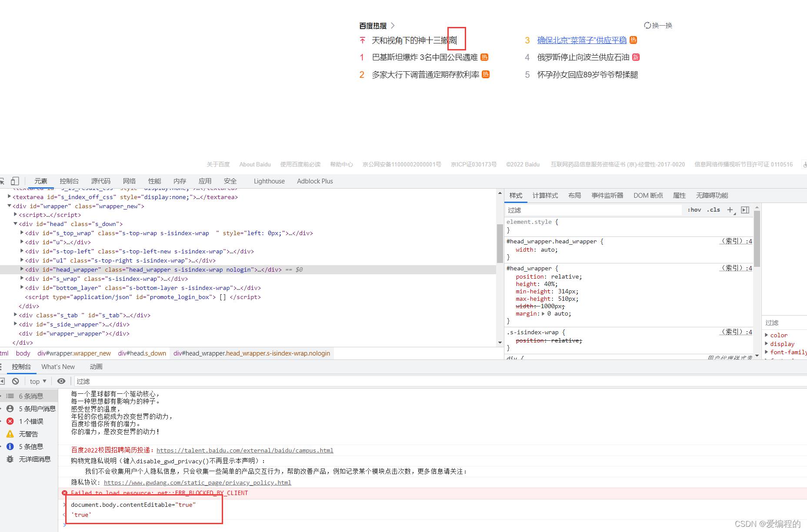Image resolution: width=807 pixels, height=532 pixels.
Task: Switch to the 计算样式 styles tab
Action: (545, 196)
